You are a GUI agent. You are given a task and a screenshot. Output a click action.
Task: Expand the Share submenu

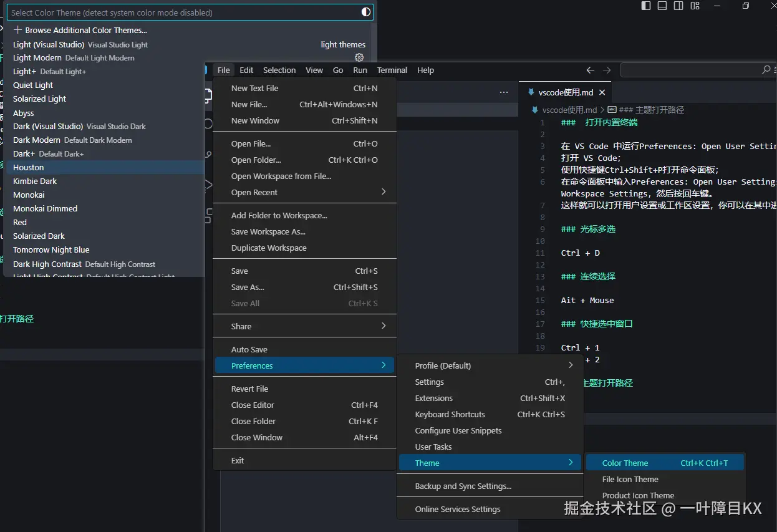click(241, 326)
